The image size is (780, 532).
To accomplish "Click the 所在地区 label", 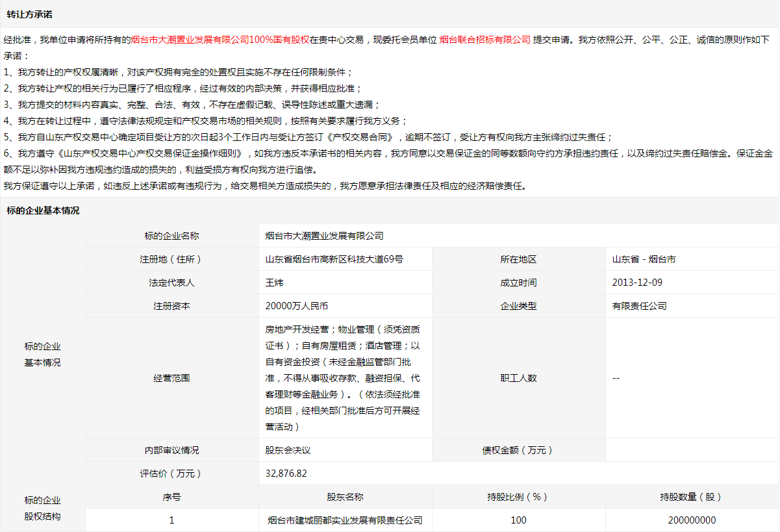I will tap(518, 259).
